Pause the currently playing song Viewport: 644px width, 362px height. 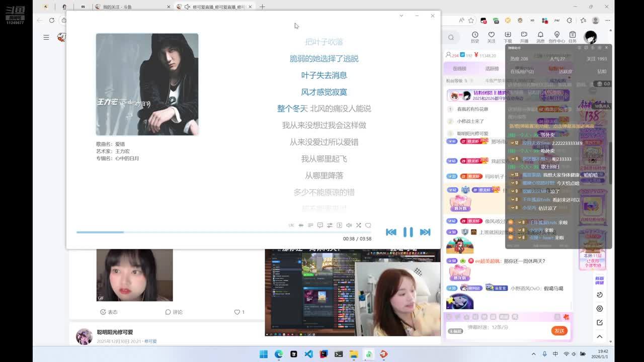coord(408,232)
